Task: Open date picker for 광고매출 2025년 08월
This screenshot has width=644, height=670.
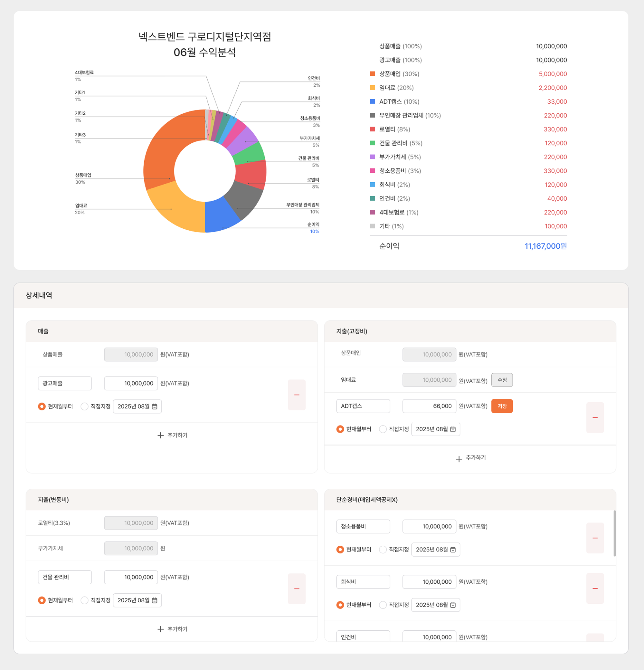Action: click(x=155, y=407)
